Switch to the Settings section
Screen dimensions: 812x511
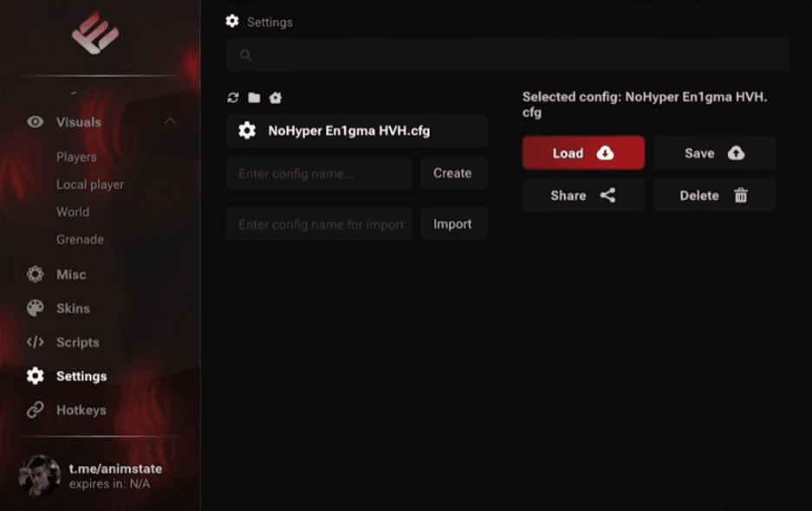click(81, 376)
